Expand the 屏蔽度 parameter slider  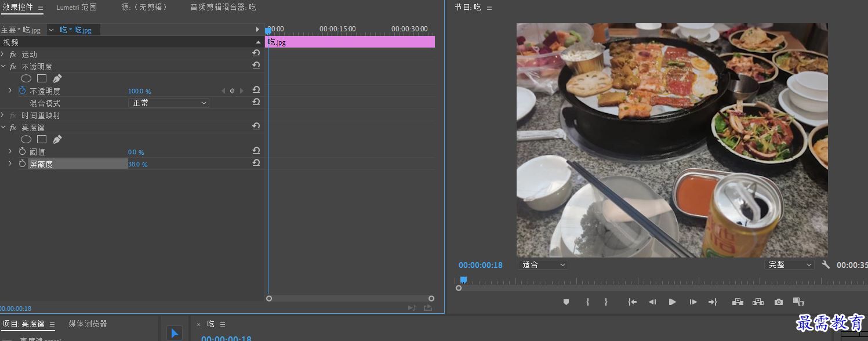tap(10, 164)
